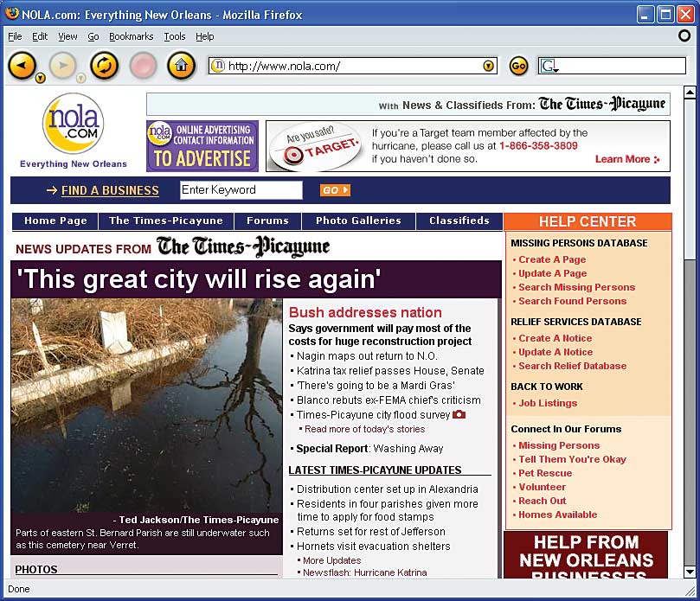Click Search Relief Database link

[572, 366]
